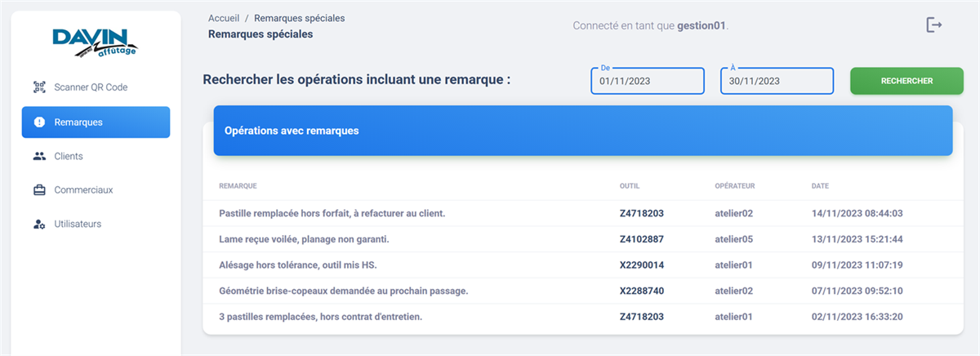Click Remarques spéciales breadcrumb
The image size is (980, 356).
tap(299, 17)
